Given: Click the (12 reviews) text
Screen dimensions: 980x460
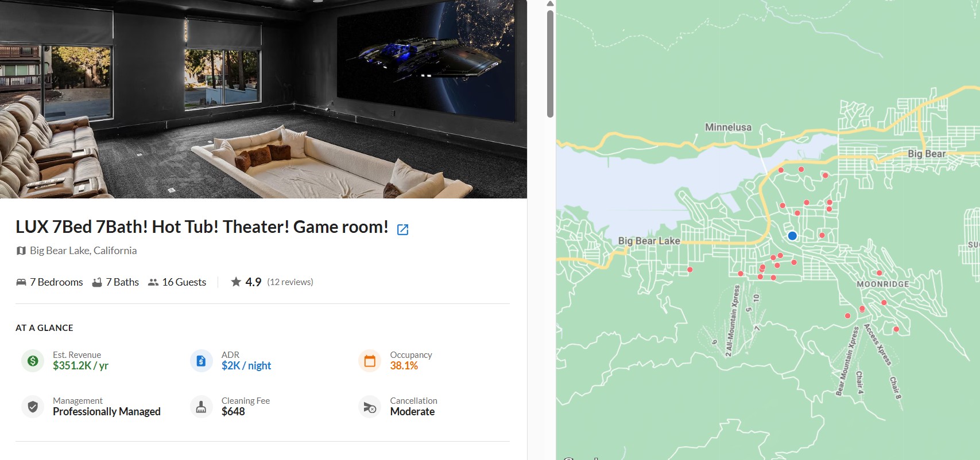Looking at the screenshot, I should coord(290,282).
